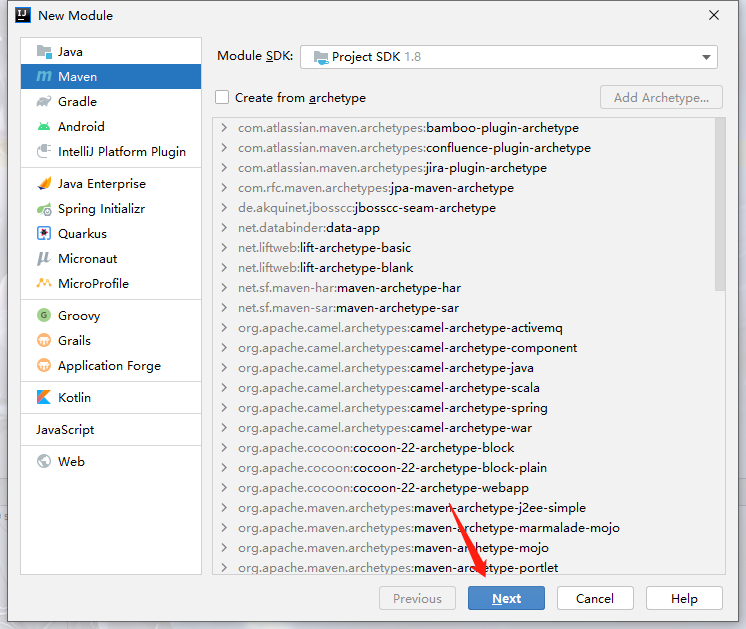The width and height of the screenshot is (746, 629).
Task: Select the Micronaut mu icon
Action: tap(44, 258)
